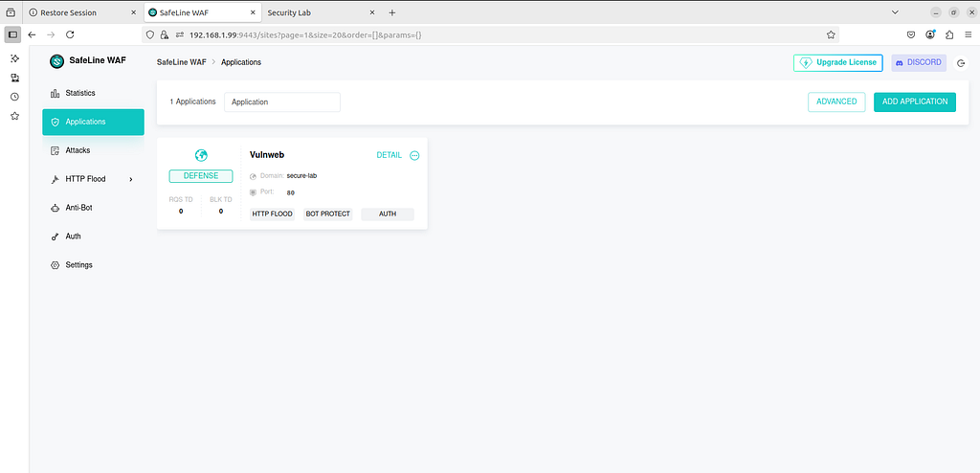The width and height of the screenshot is (980, 473).
Task: Open a new browser tab
Action: pos(391,12)
